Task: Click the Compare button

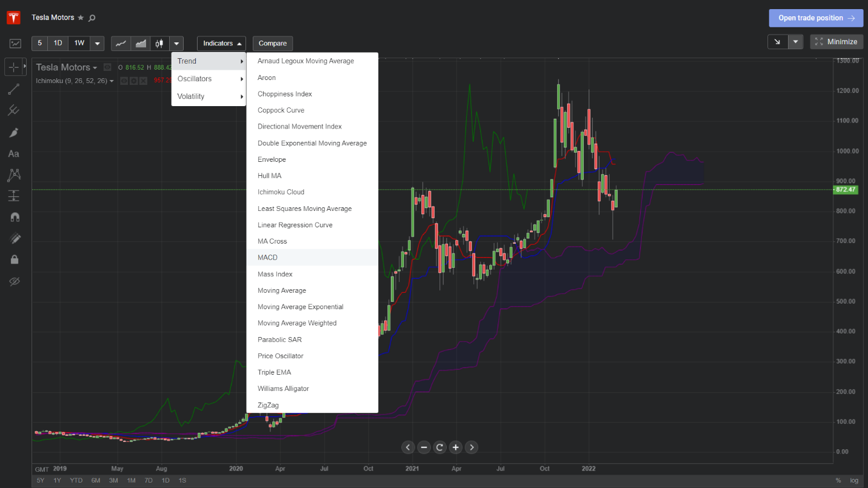Action: pyautogui.click(x=273, y=44)
